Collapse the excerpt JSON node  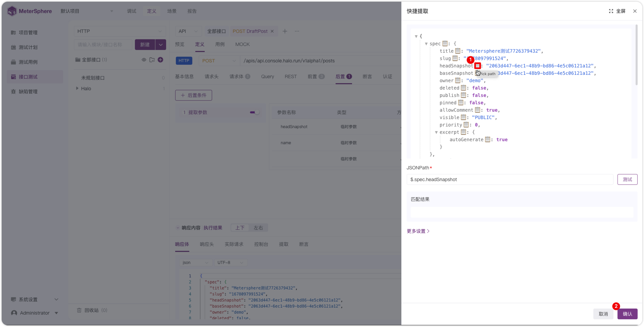coord(436,132)
